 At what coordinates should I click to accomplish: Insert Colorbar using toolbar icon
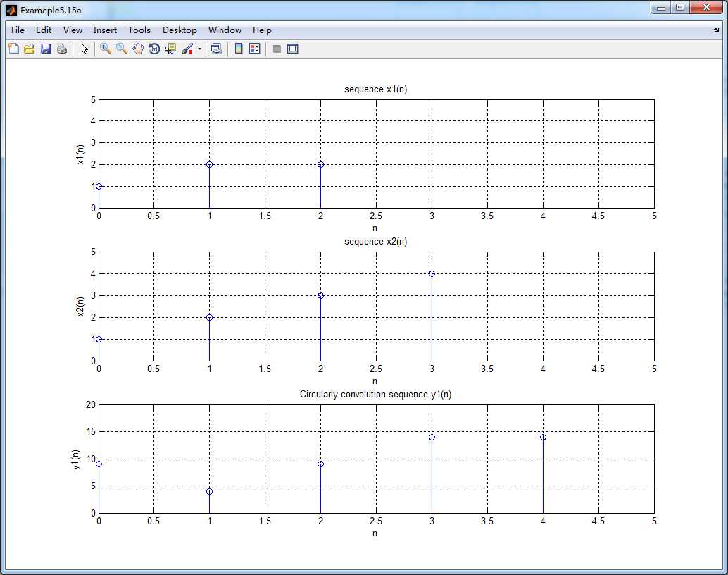click(239, 49)
